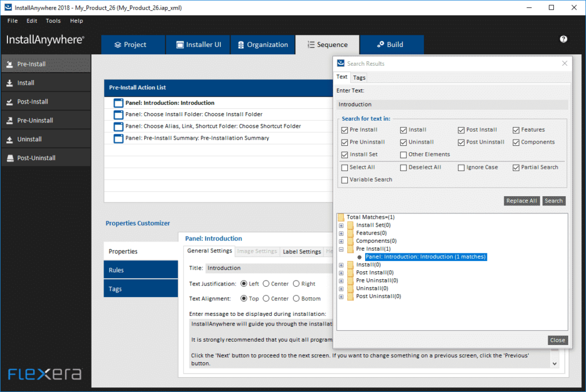The width and height of the screenshot is (586, 392).
Task: Click the Build tab icon
Action: click(381, 45)
